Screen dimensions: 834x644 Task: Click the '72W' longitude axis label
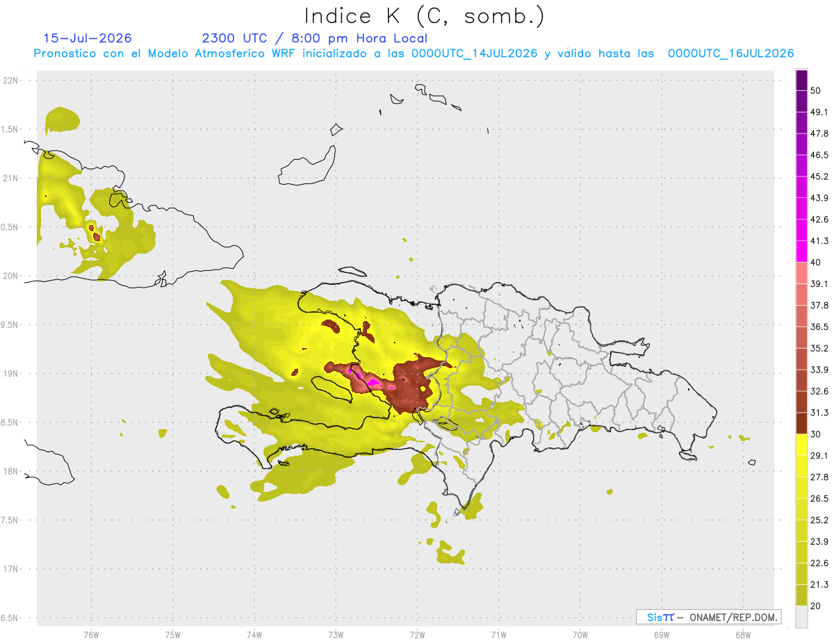[x=418, y=636]
